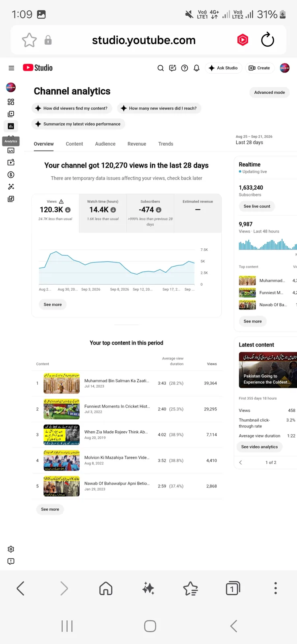Click down arrow beside 14.4K watch time
This screenshot has height=644, width=297.
113,210
